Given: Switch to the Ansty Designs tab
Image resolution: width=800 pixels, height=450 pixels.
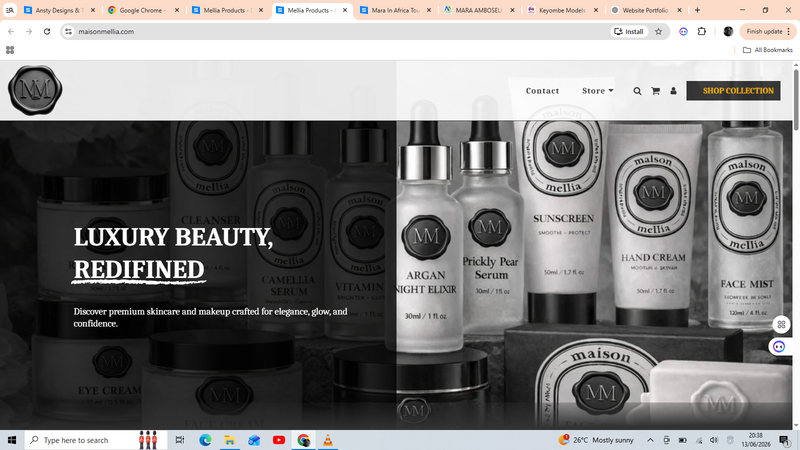Looking at the screenshot, I should point(54,10).
